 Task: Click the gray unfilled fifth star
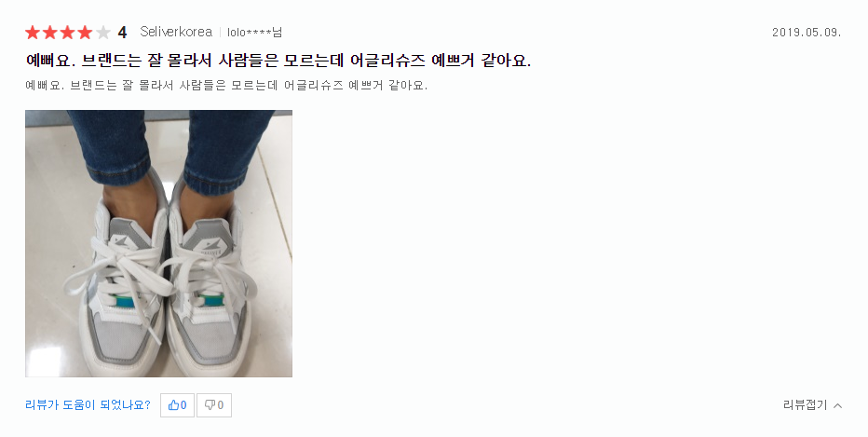coord(103,33)
